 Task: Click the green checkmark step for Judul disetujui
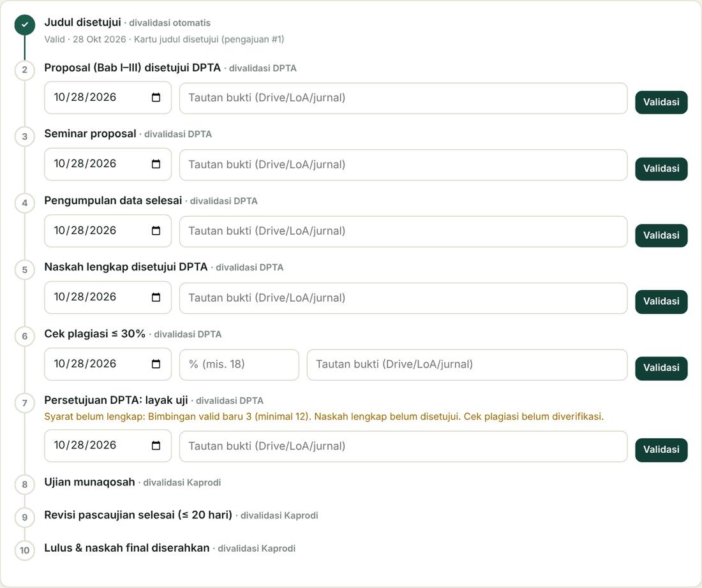[25, 25]
